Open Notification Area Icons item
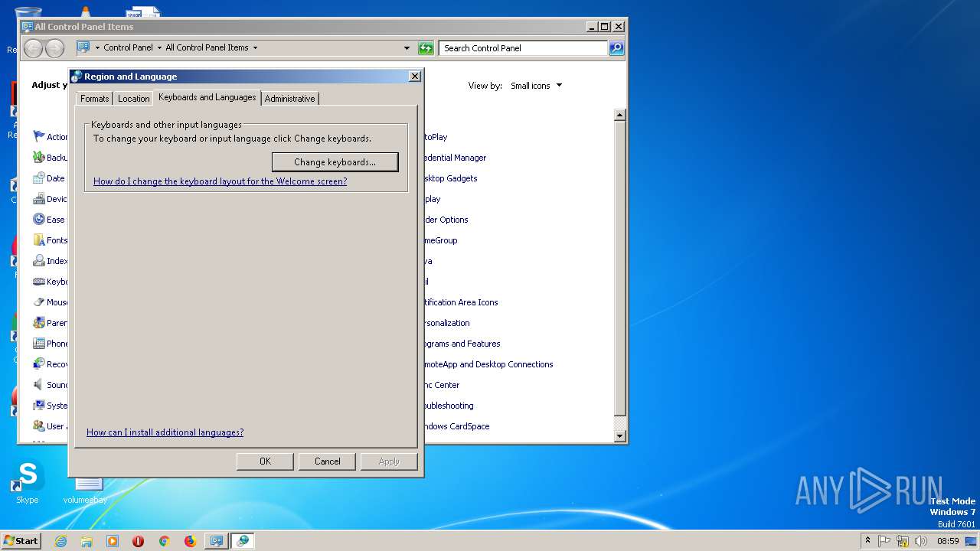Viewport: 980px width, 551px height. coord(459,302)
